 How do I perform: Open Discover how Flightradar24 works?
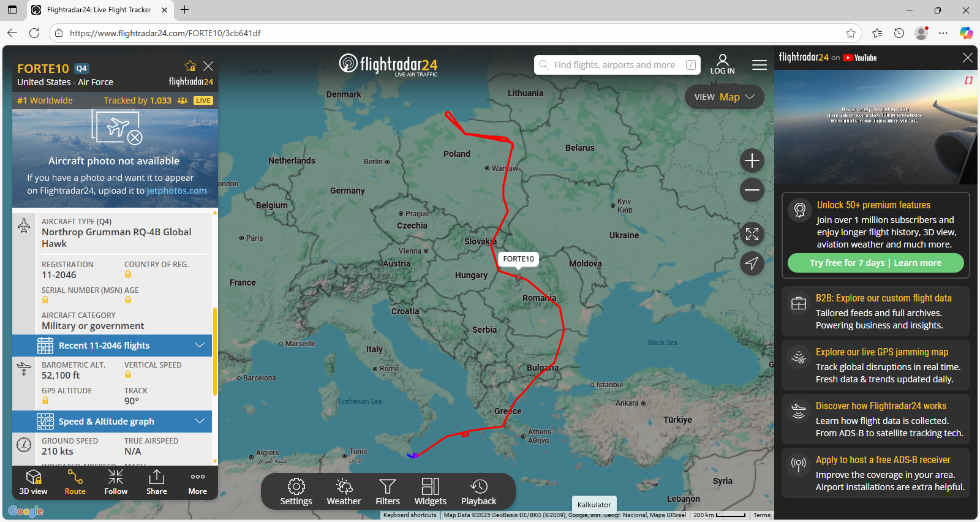(875, 419)
